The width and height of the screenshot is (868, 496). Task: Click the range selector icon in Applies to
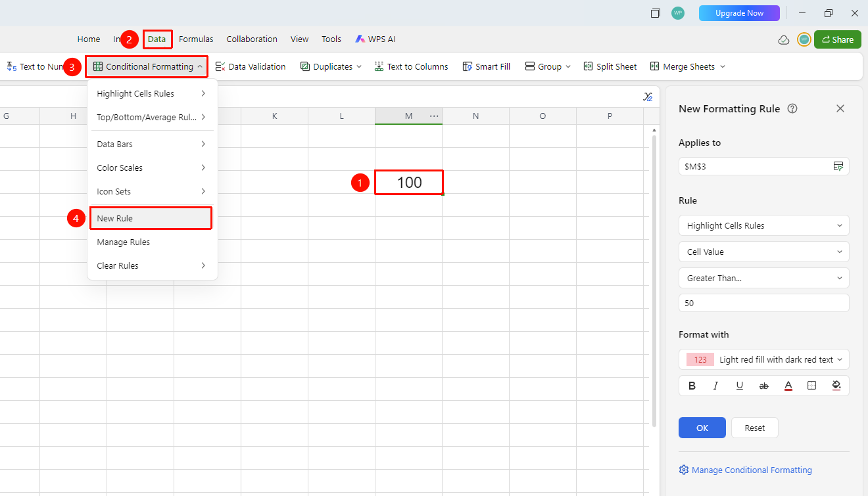click(838, 166)
